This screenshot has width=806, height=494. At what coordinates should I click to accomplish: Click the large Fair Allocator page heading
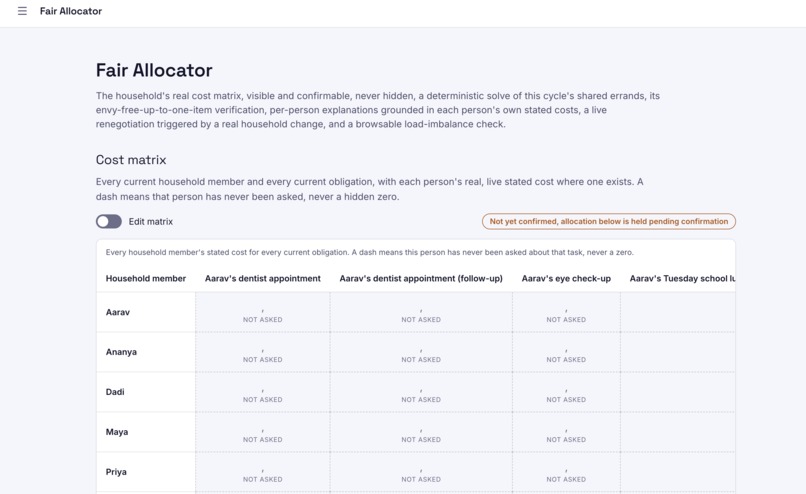tap(154, 70)
